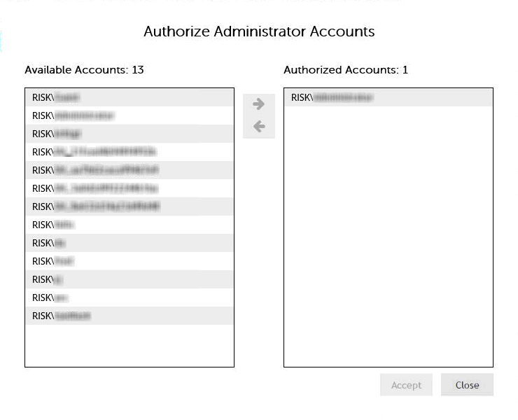The height and width of the screenshot is (420, 518).
Task: Select the fourth account in Available Accounts
Action: click(x=129, y=152)
